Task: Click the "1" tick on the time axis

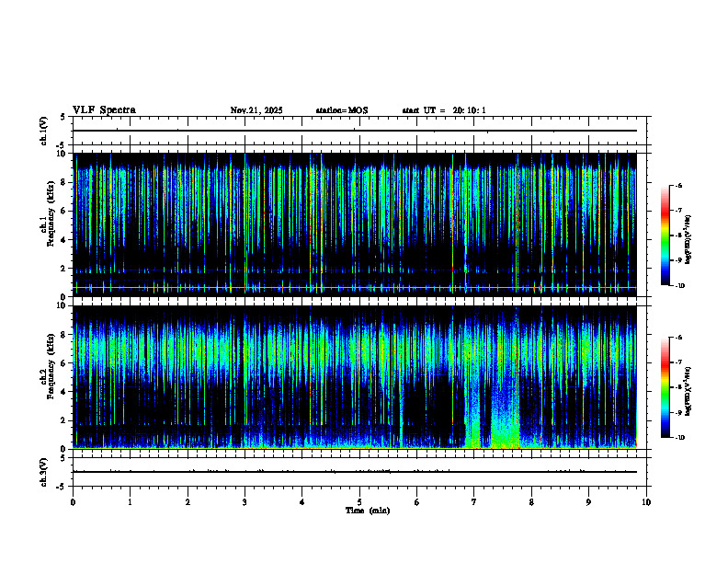Action: click(130, 502)
